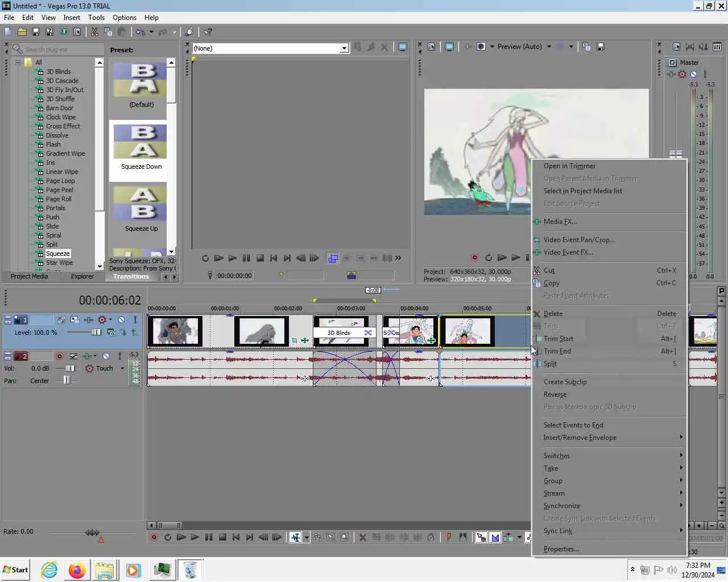Open the Trimmer media (None) dropdown
Viewport: 728px width, 582px height.
(x=344, y=48)
